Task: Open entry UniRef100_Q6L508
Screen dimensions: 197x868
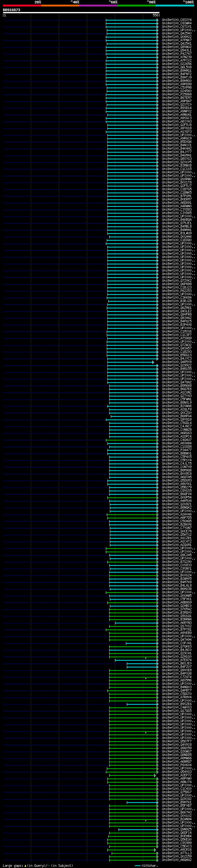Action: pyautogui.click(x=176, y=67)
